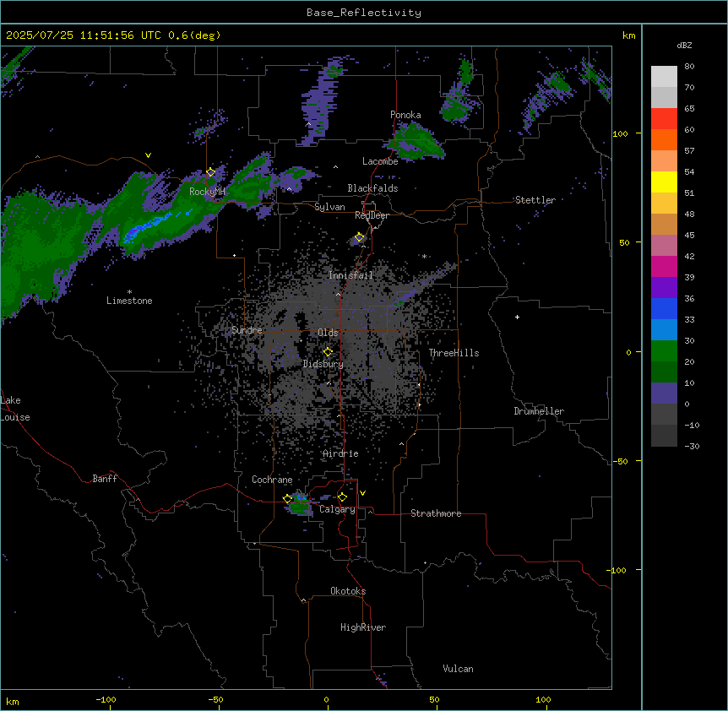Image resolution: width=728 pixels, height=711 pixels.
Task: Click the blue swatch between 36 and 33 dBZ
Action: (x=664, y=308)
